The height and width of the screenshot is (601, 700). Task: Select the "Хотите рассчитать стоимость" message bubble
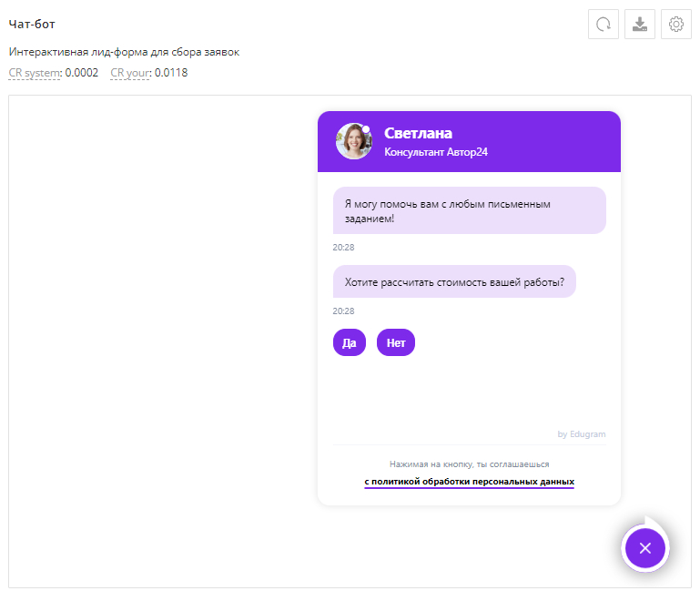click(454, 281)
